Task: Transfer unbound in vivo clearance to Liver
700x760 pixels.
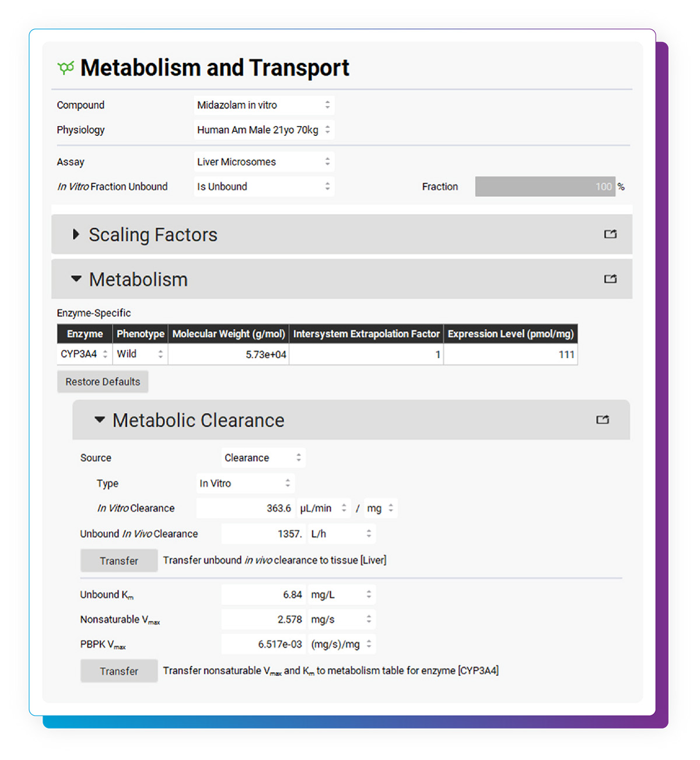Action: click(119, 560)
